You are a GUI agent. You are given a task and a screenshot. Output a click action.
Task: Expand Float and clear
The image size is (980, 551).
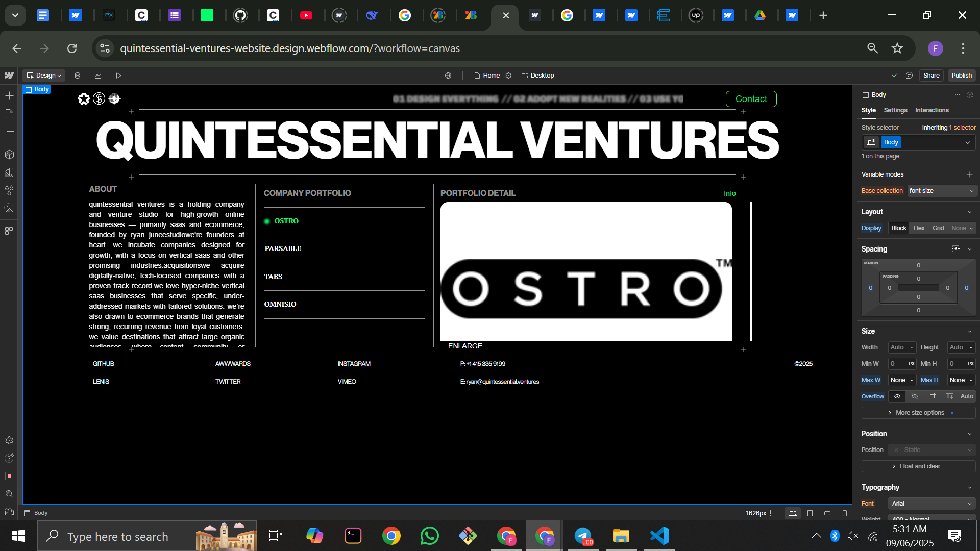pos(918,466)
